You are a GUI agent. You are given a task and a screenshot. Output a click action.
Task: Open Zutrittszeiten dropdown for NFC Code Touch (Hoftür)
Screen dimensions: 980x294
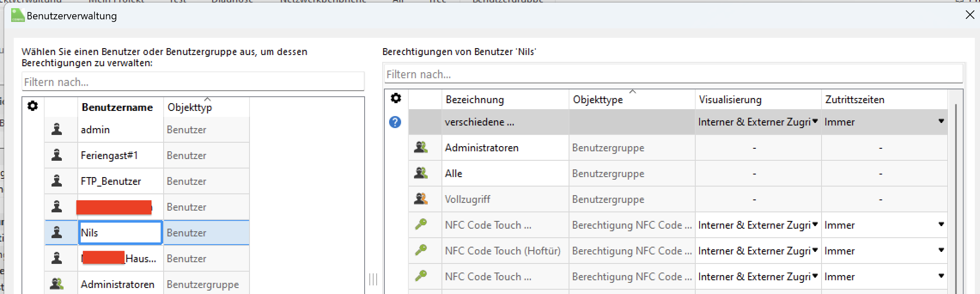click(941, 250)
